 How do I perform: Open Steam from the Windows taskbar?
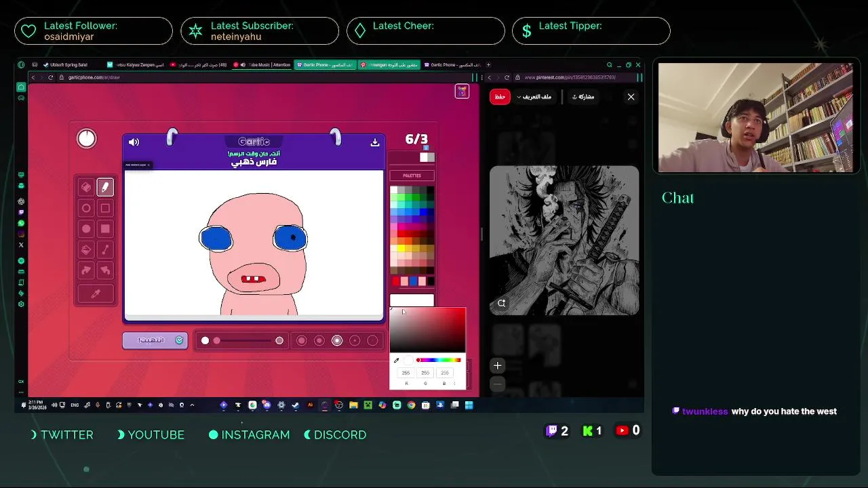pos(295,405)
